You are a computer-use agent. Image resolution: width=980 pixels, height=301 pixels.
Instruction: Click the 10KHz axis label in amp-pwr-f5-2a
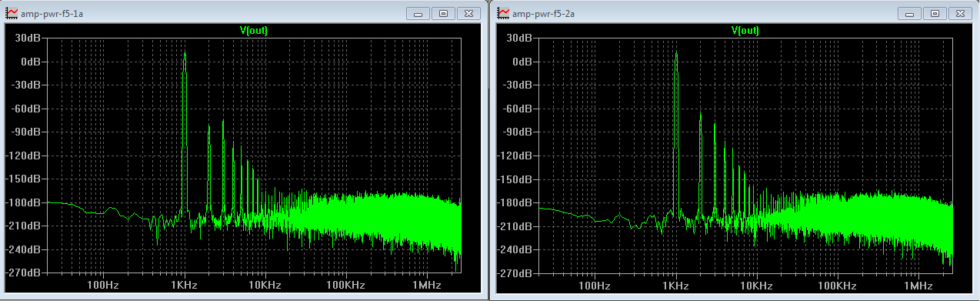click(756, 285)
